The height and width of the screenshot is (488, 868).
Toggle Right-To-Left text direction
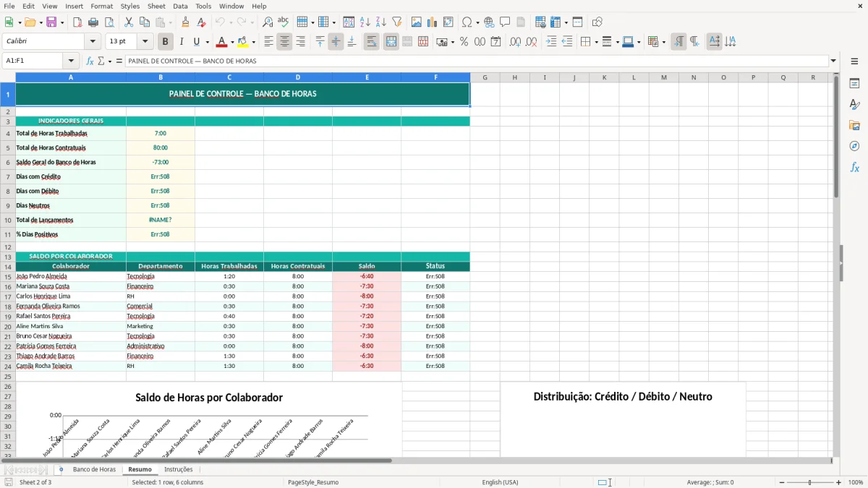click(x=694, y=42)
